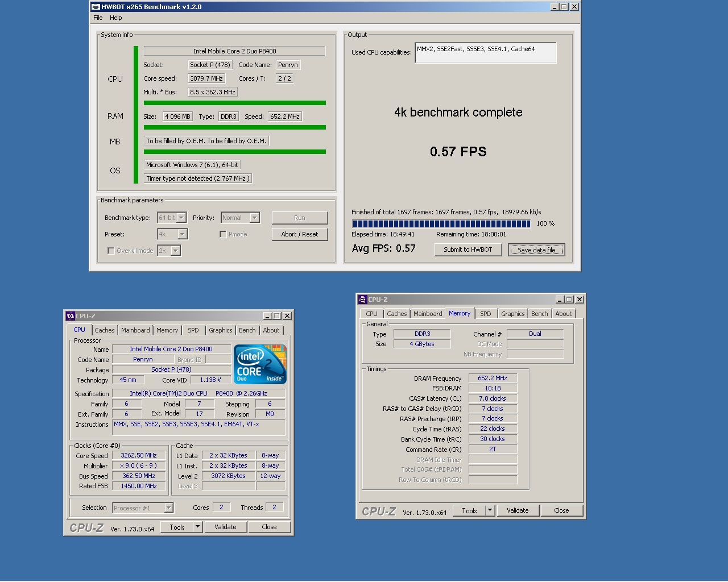This screenshot has width=728, height=582.
Task: Switch to Bench tab in left CPU-Z window
Action: pos(247,330)
